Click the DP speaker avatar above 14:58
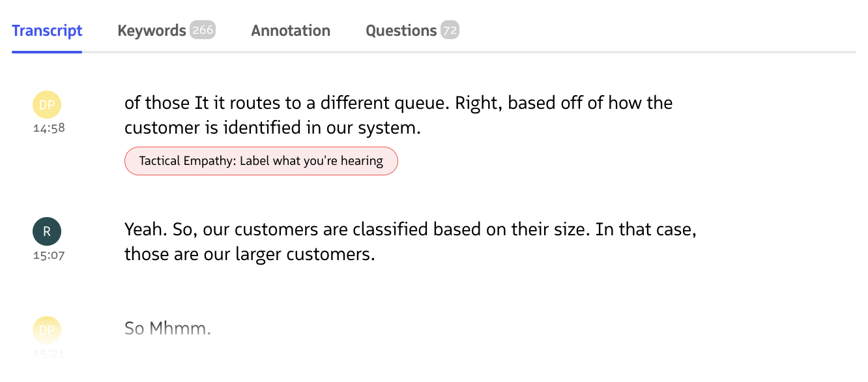 coord(47,105)
